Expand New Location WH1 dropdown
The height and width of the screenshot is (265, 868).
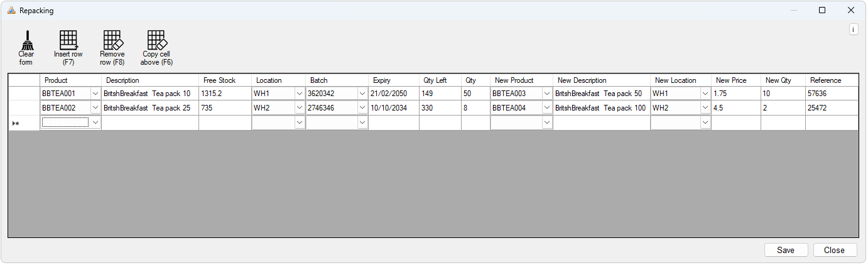click(705, 94)
